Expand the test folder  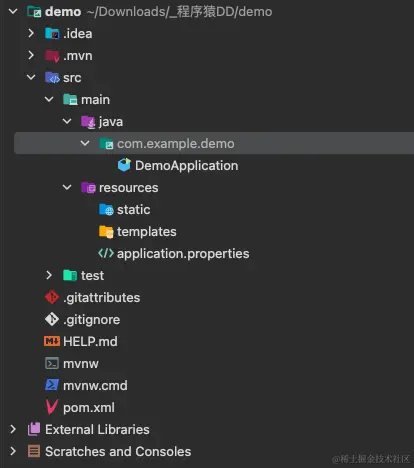[49, 275]
